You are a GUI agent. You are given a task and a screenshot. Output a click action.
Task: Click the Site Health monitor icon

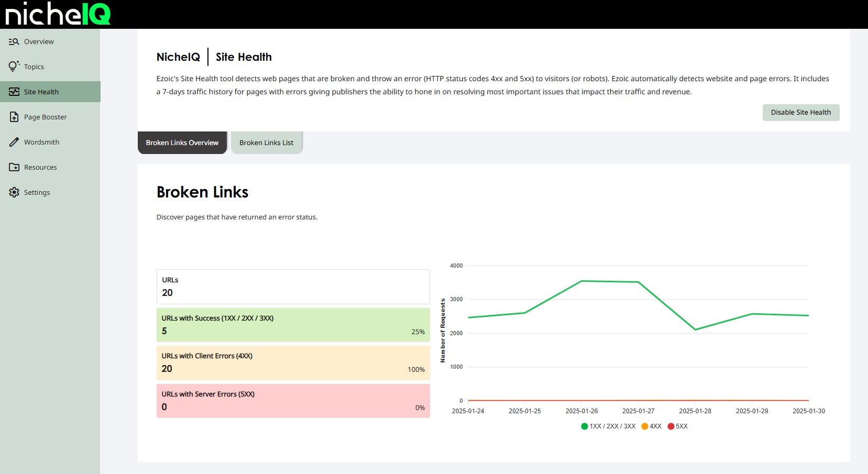14,92
